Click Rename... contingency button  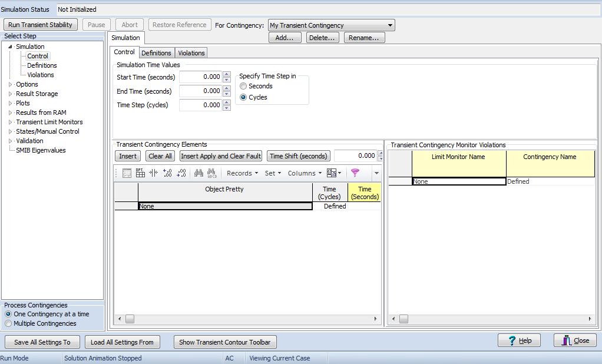[x=364, y=38]
